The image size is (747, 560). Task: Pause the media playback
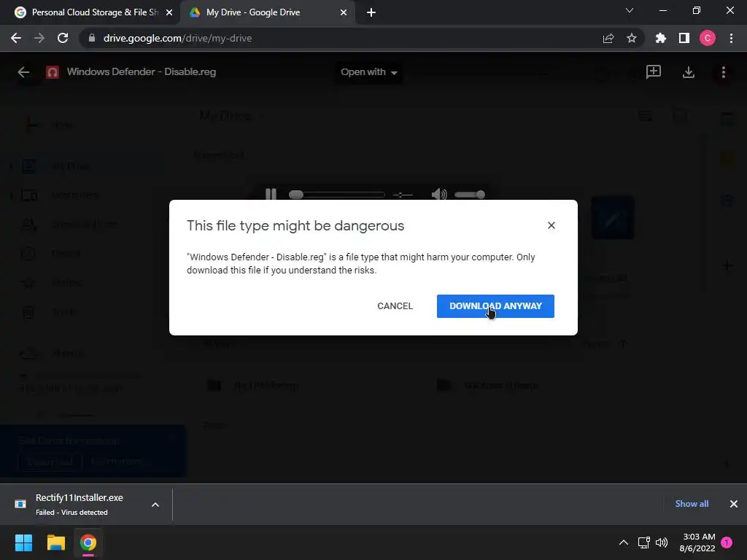(x=271, y=194)
